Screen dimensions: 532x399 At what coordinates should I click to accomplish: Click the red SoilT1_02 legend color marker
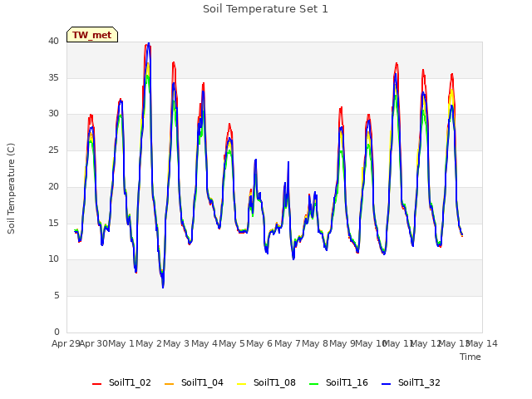click(x=96, y=384)
